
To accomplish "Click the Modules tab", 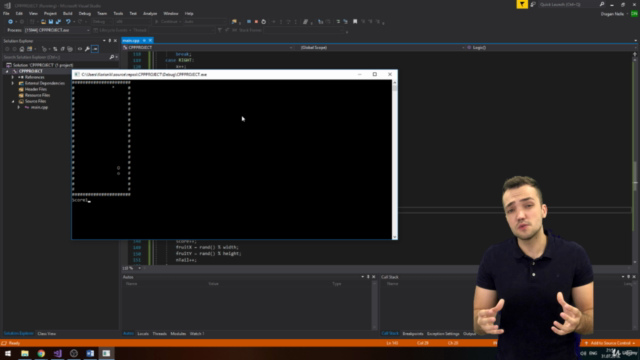I will [x=178, y=334].
